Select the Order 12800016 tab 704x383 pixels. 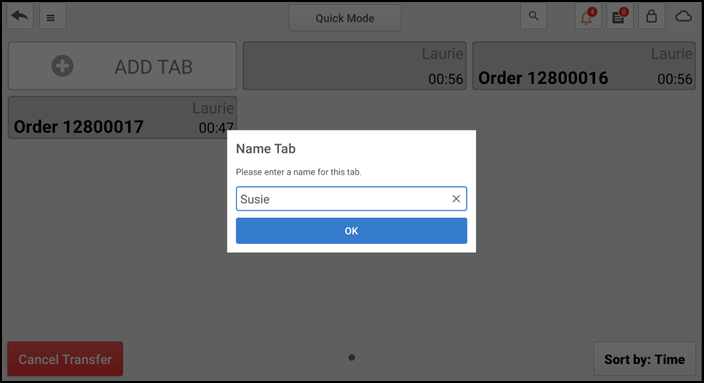point(584,66)
